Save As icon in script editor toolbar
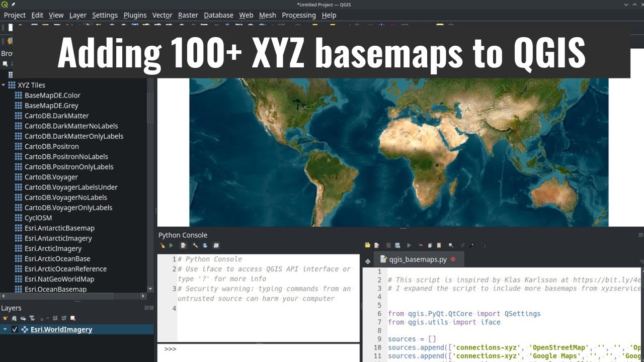Image resolution: width=644 pixels, height=362 pixels. click(x=397, y=245)
